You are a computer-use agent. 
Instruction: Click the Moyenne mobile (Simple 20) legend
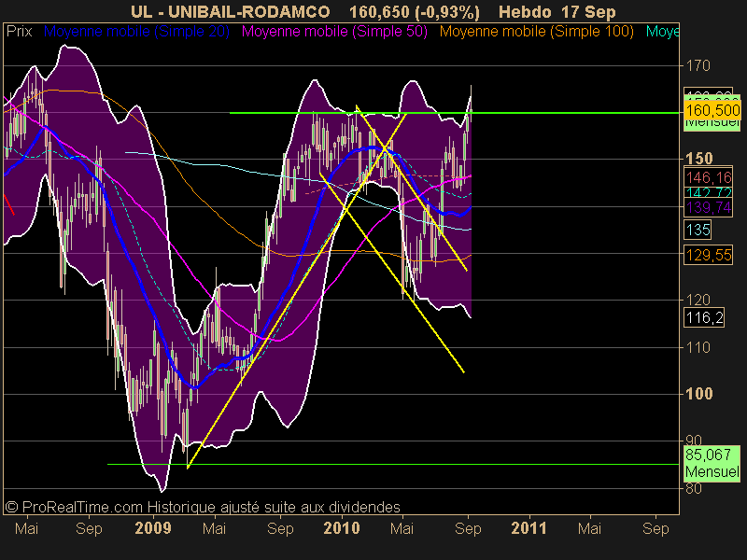pyautogui.click(x=136, y=32)
